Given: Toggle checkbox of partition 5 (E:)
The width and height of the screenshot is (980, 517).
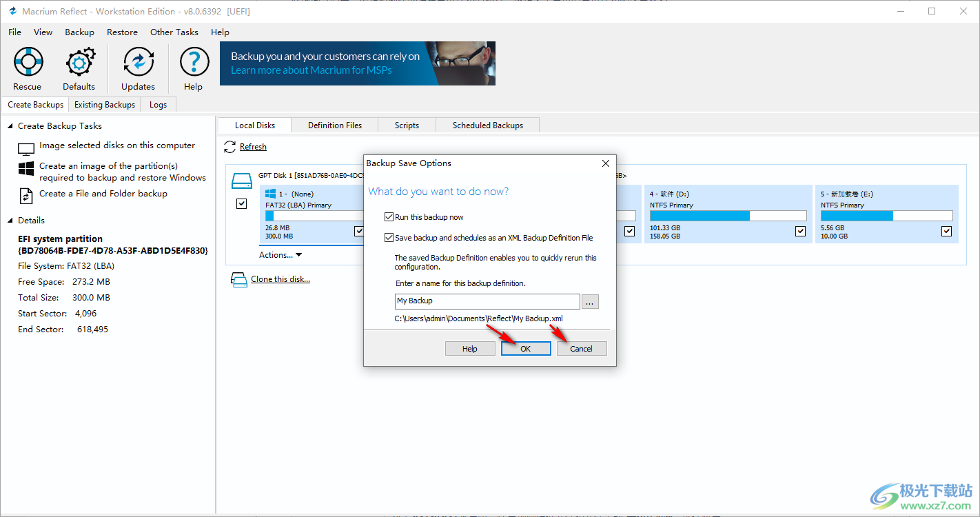Looking at the screenshot, I should tap(946, 232).
